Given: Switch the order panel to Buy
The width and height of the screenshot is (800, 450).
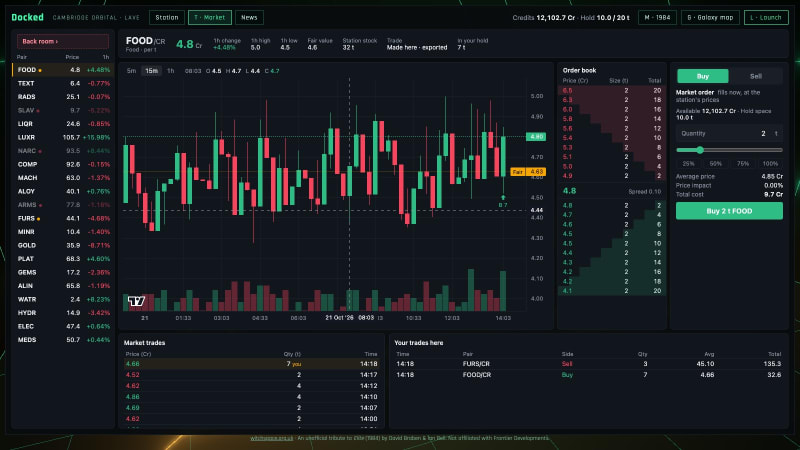Looking at the screenshot, I should tap(703, 76).
